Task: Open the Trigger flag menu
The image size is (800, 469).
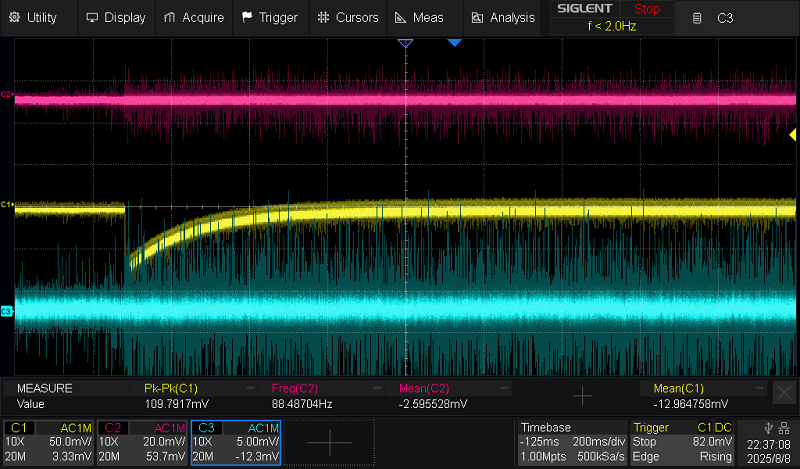Action: pos(270,17)
